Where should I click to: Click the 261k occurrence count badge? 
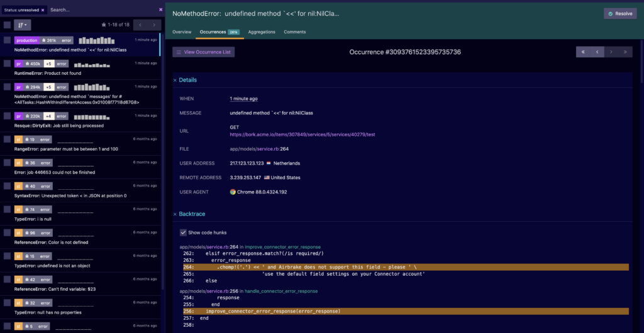[x=49, y=40]
